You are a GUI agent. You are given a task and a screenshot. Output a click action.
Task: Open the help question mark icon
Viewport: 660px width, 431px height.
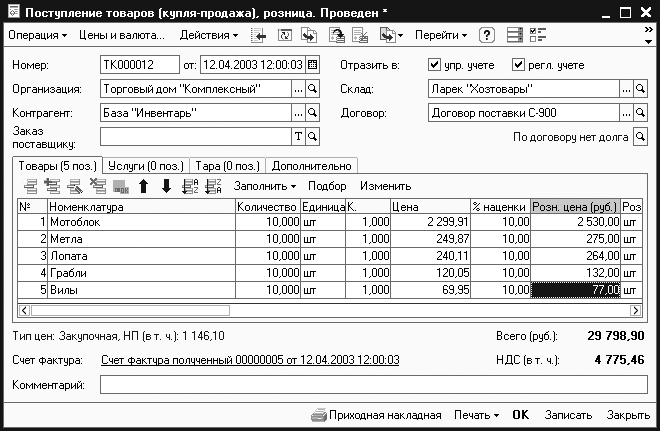click(x=487, y=35)
